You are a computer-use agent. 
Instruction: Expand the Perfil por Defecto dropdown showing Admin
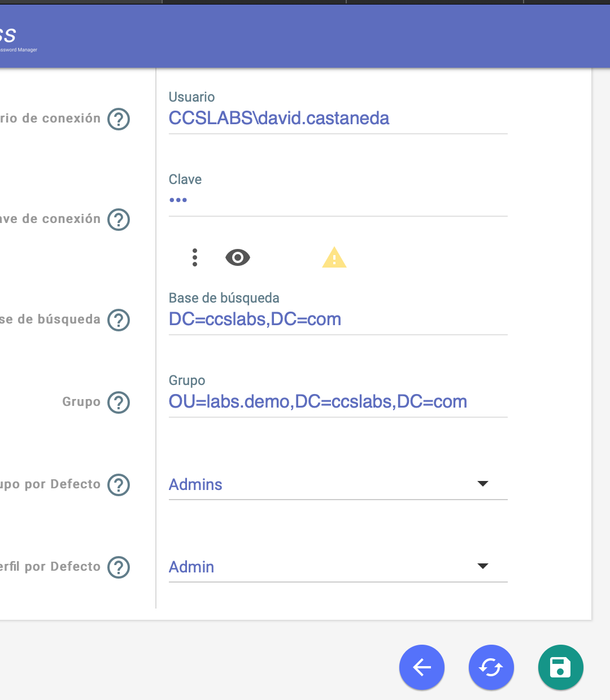(x=338, y=567)
